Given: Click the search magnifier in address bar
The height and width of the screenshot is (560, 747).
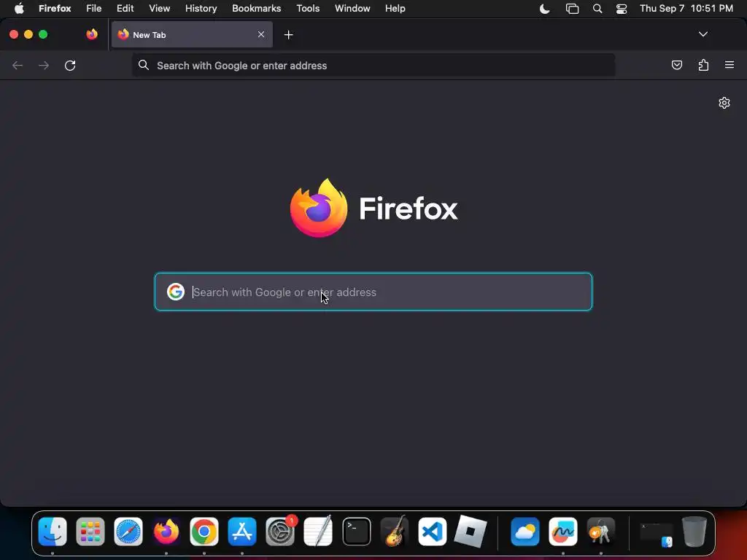Looking at the screenshot, I should point(144,65).
